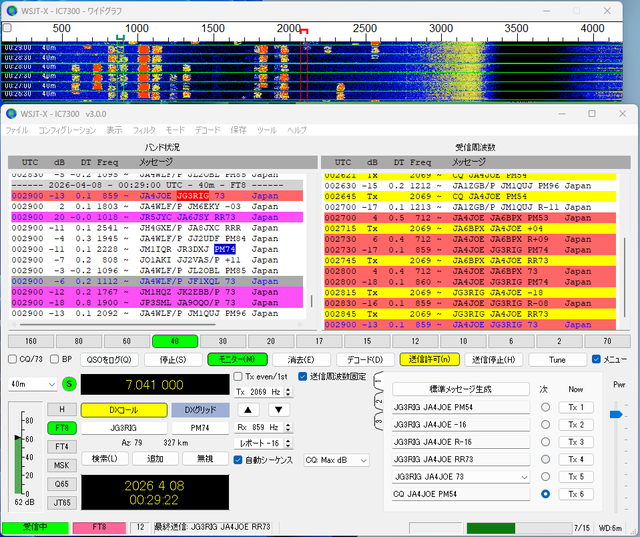Open the モード menu
Screen dimensions: 640x537
(175, 130)
